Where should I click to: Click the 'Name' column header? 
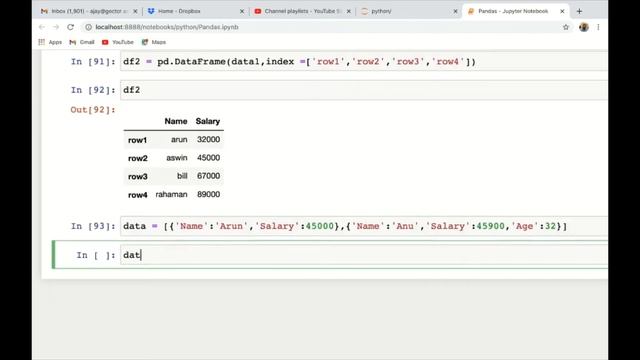pos(176,121)
